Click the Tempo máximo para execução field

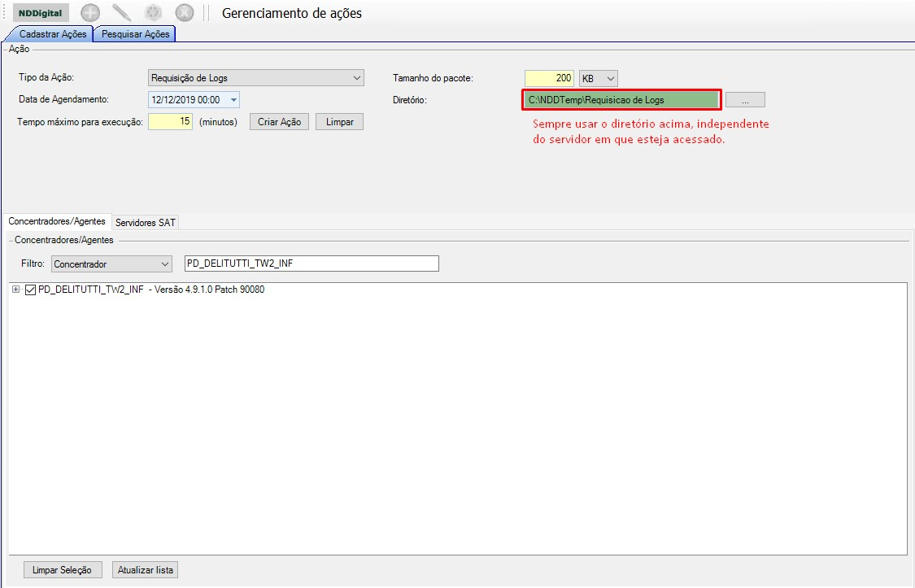tap(170, 122)
